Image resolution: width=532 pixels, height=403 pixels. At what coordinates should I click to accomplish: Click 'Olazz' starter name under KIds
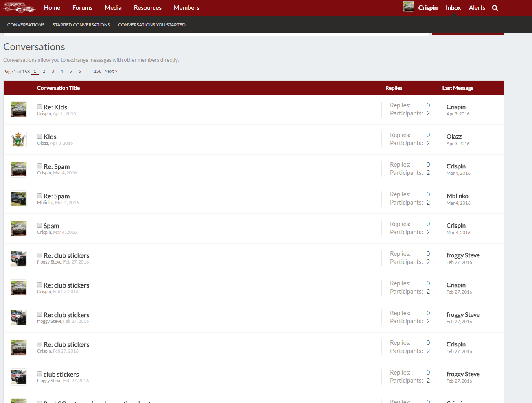(43, 143)
